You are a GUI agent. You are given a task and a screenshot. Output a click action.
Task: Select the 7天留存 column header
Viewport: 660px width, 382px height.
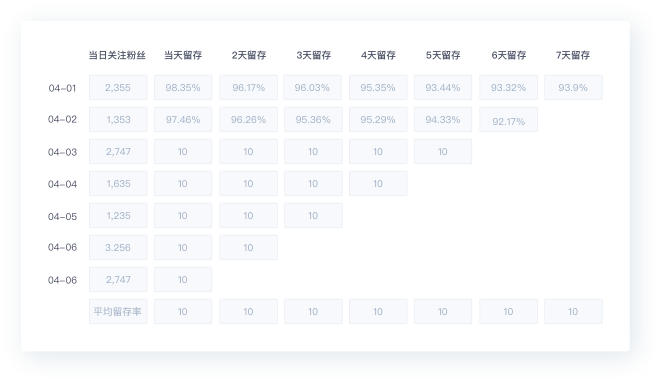point(573,55)
